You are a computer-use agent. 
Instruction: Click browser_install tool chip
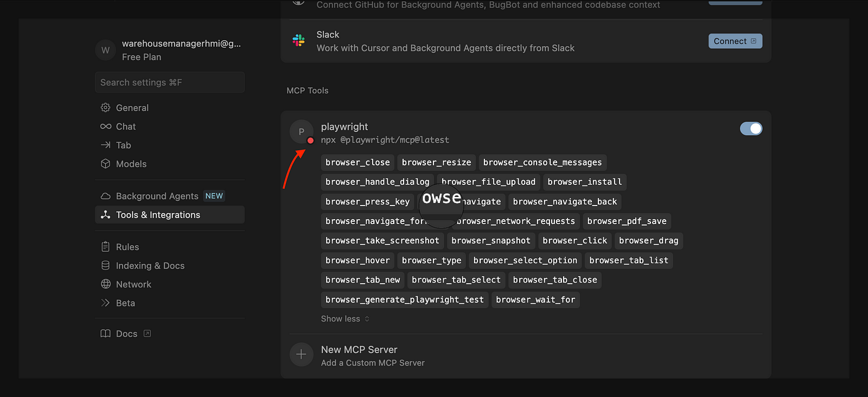pyautogui.click(x=584, y=182)
